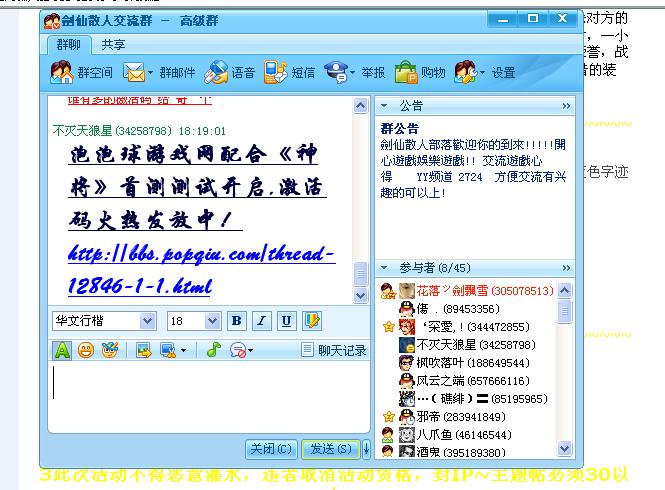
Task: Open the 举报 dropdown arrow
Action: pyautogui.click(x=352, y=73)
